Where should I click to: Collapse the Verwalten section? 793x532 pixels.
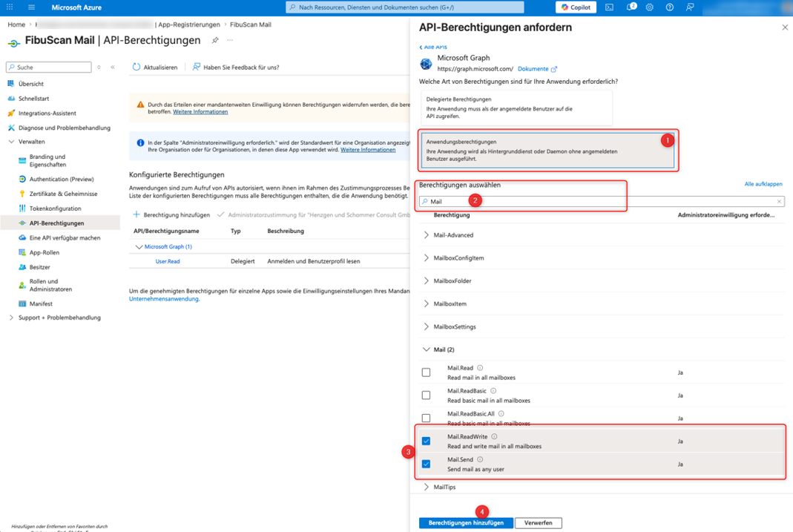11,142
